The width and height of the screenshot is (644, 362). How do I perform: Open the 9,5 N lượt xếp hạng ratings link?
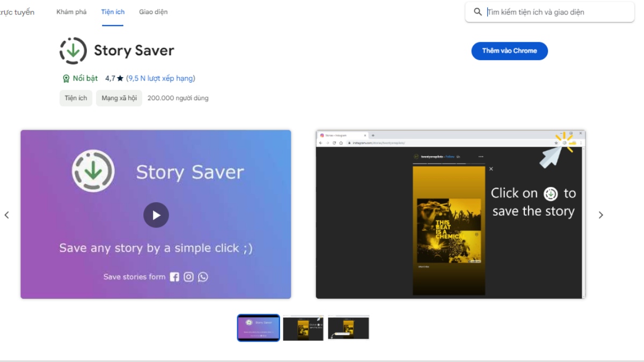[159, 78]
